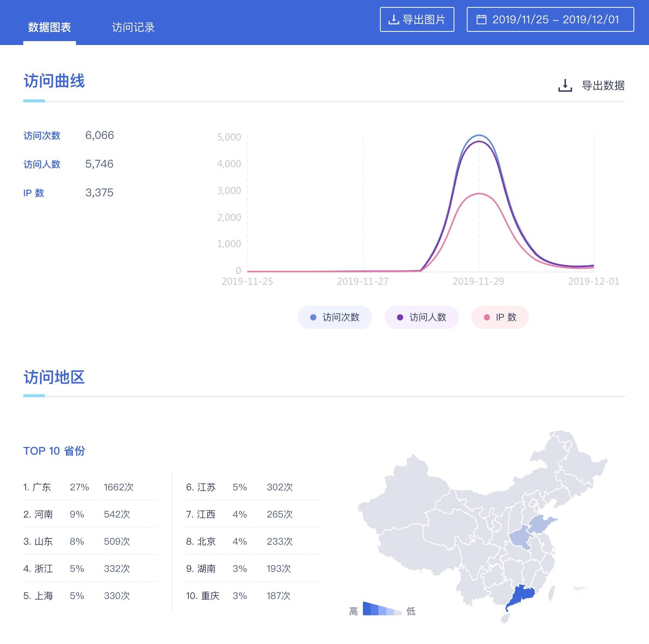
Task: Open the calendar icon in the date picker
Action: tap(482, 19)
